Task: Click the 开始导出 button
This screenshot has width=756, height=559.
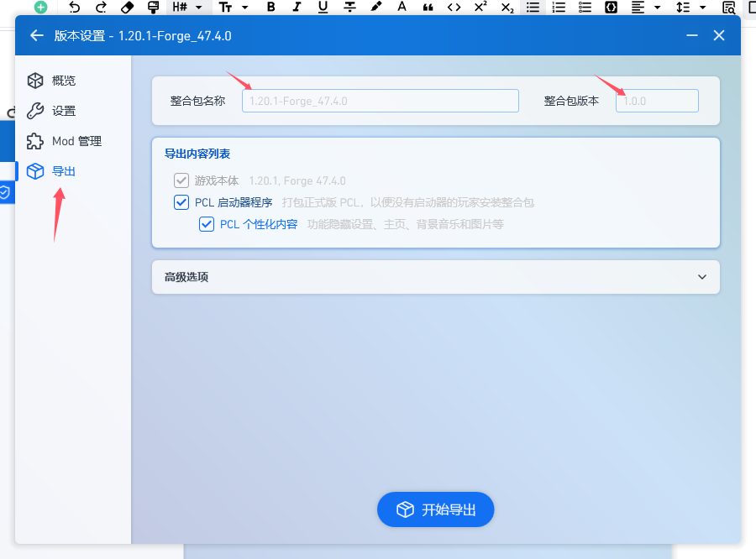Action: point(435,509)
